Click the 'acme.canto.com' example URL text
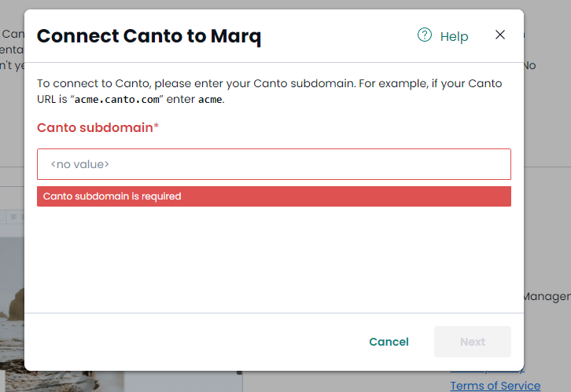Screen dimensions: 571x392 click(117, 99)
